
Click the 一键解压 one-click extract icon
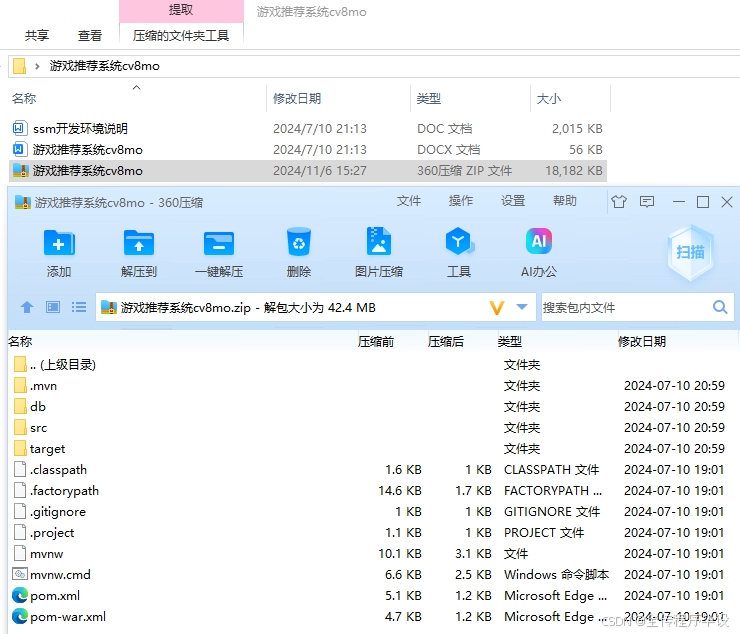tap(219, 243)
